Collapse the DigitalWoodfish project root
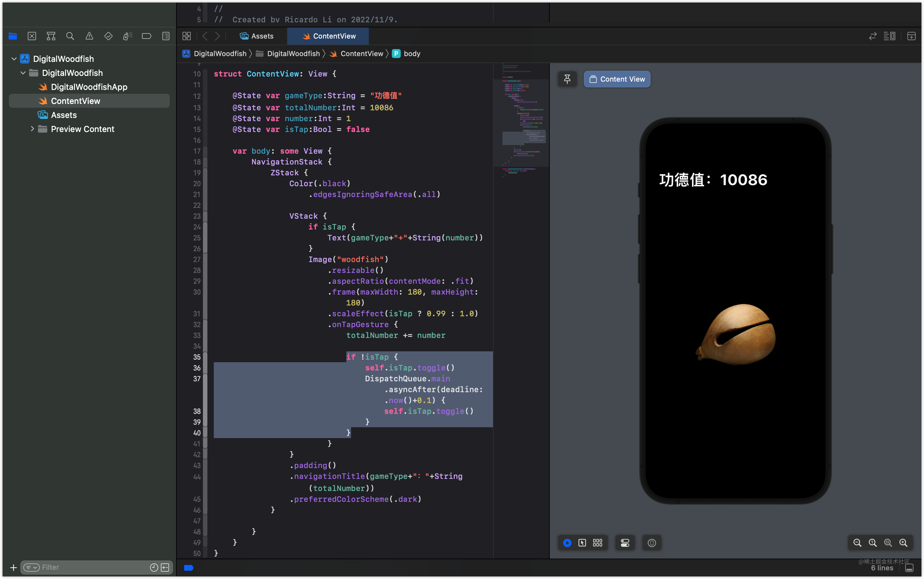 pyautogui.click(x=14, y=59)
